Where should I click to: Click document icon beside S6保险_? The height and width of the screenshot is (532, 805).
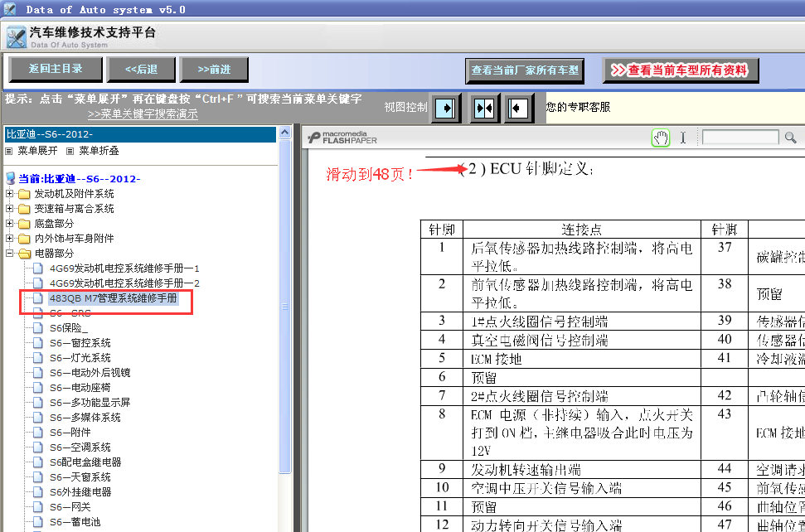pos(37,328)
